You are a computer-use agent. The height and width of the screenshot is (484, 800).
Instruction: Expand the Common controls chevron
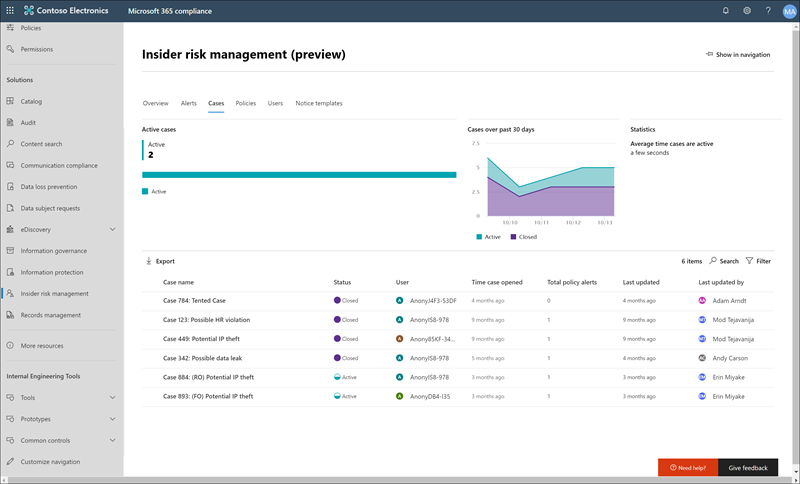(113, 440)
